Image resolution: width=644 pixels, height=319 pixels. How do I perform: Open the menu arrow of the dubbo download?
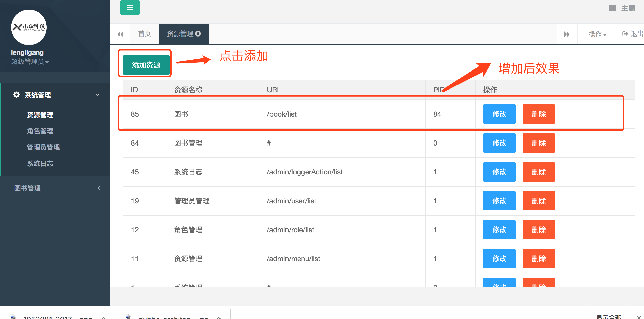point(219,317)
